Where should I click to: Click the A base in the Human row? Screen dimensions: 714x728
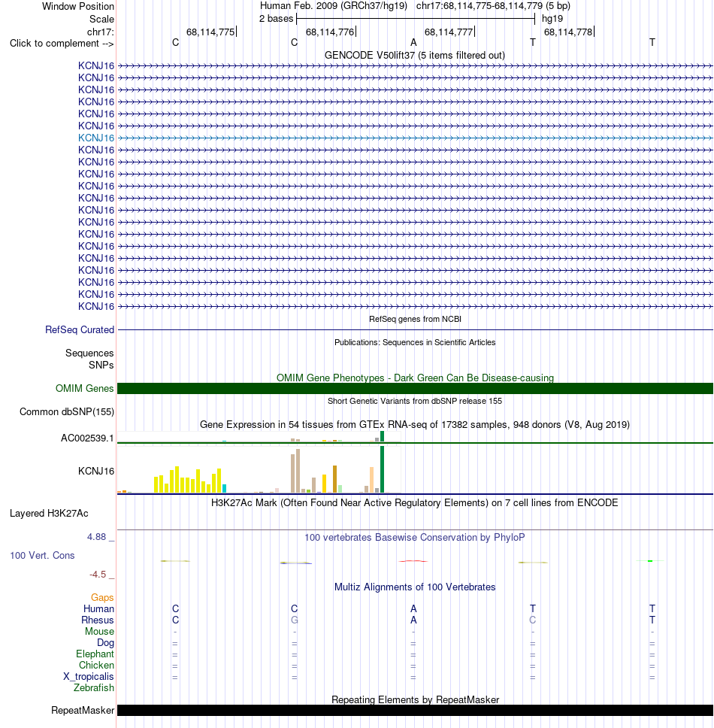[x=413, y=608]
